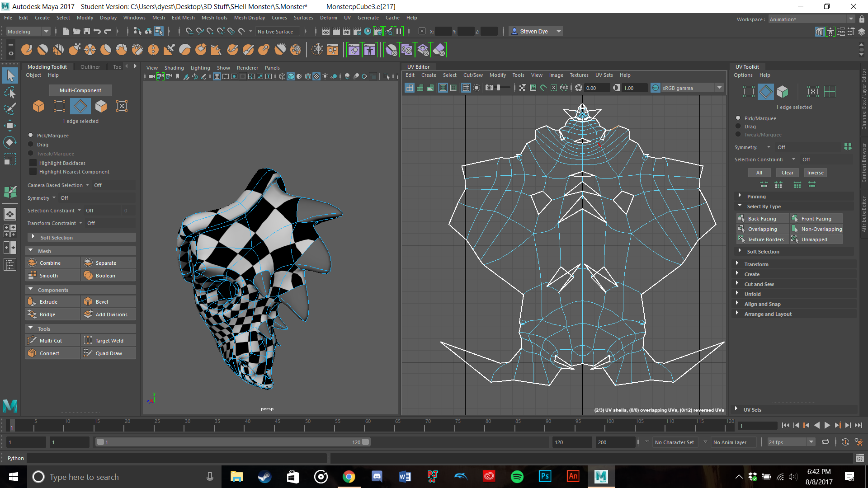The width and height of the screenshot is (868, 488).
Task: Click the All selection button
Action: tap(759, 173)
